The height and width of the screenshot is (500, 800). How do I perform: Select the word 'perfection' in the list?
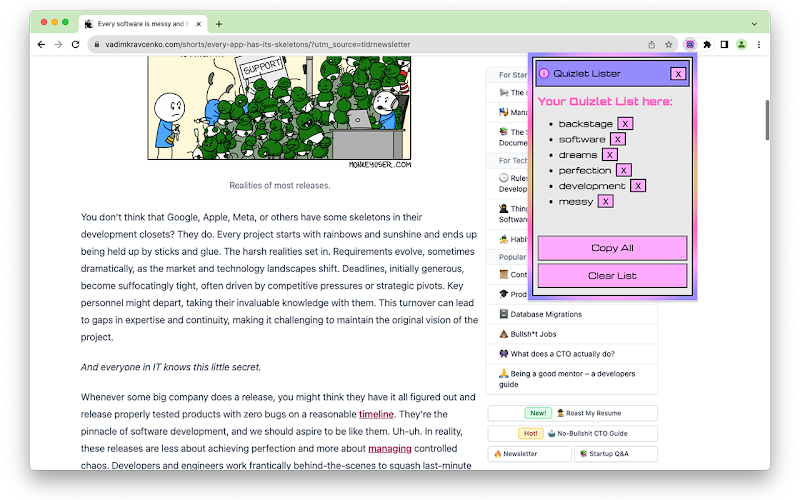585,170
